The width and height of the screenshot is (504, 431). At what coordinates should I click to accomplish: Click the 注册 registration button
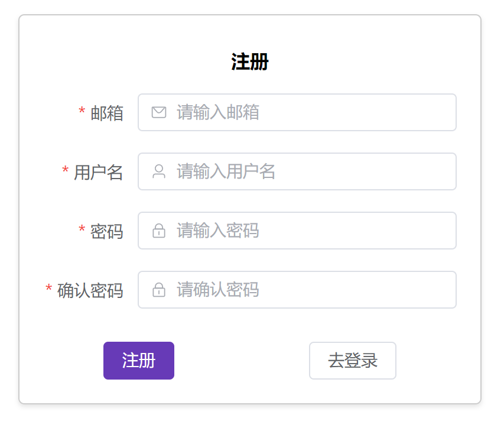[138, 361]
